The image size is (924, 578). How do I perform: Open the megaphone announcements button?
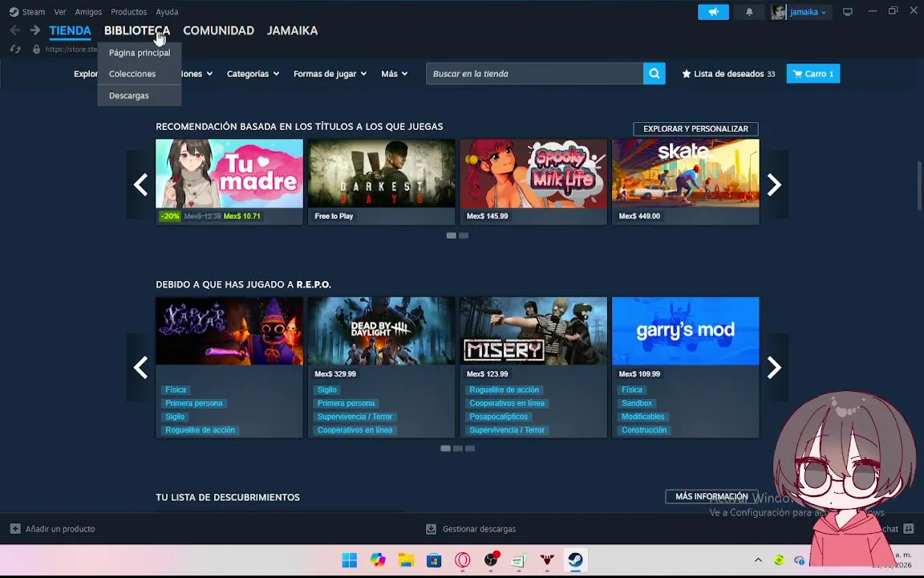[713, 12]
